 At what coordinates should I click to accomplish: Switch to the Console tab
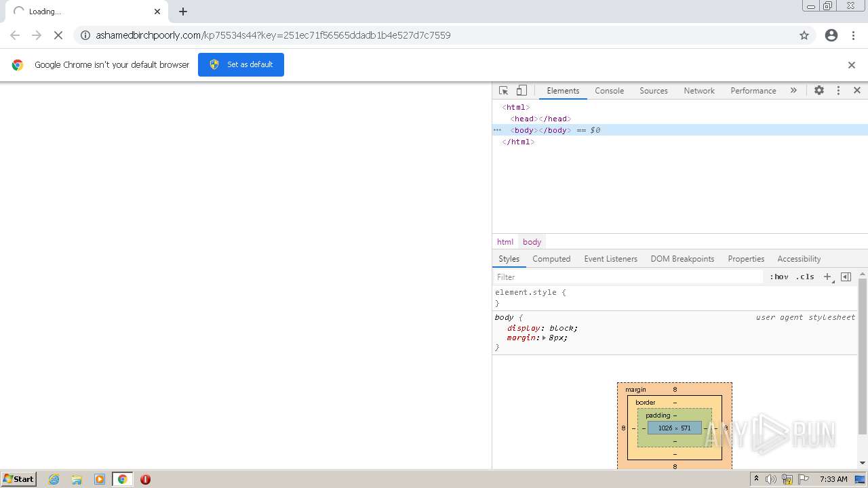[609, 90]
